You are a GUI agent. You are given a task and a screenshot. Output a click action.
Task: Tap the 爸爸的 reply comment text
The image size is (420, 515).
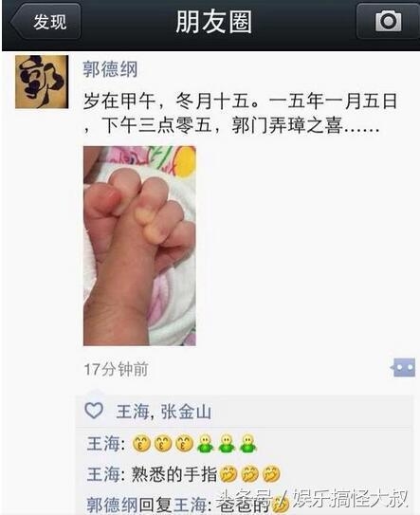tap(243, 505)
